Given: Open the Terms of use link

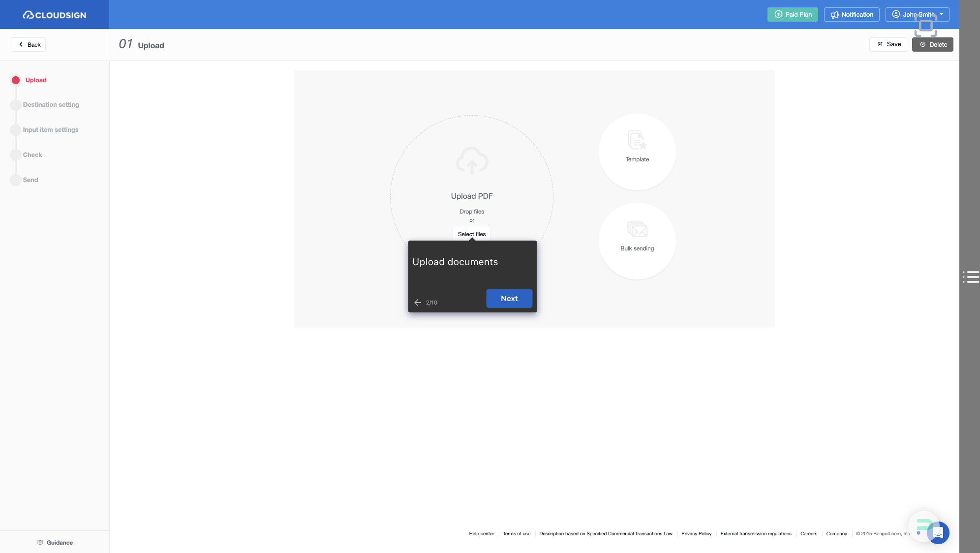Looking at the screenshot, I should tap(517, 534).
